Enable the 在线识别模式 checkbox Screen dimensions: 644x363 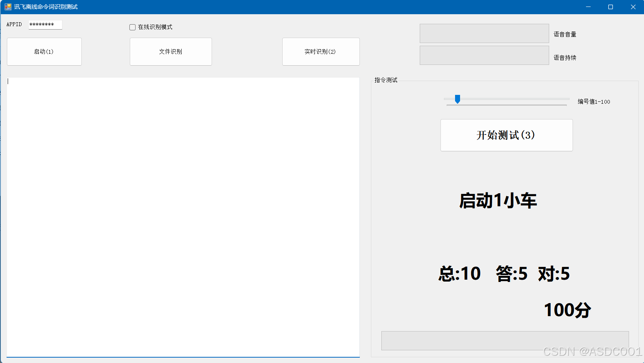tap(132, 27)
